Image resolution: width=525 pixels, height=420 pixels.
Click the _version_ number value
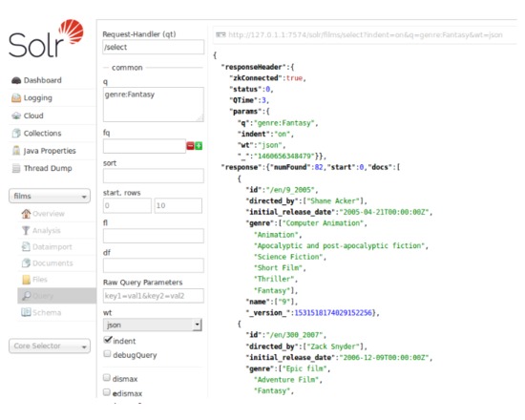point(333,312)
